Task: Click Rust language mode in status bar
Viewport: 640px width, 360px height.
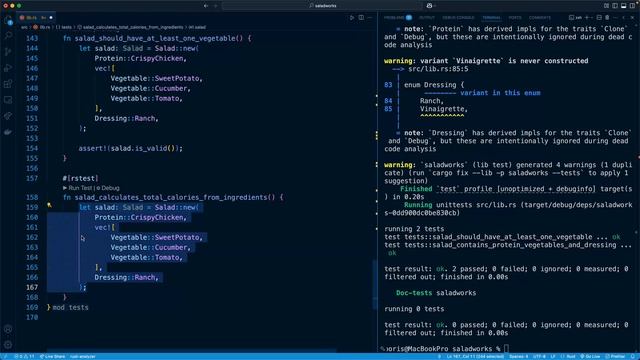Action: [x=568, y=356]
